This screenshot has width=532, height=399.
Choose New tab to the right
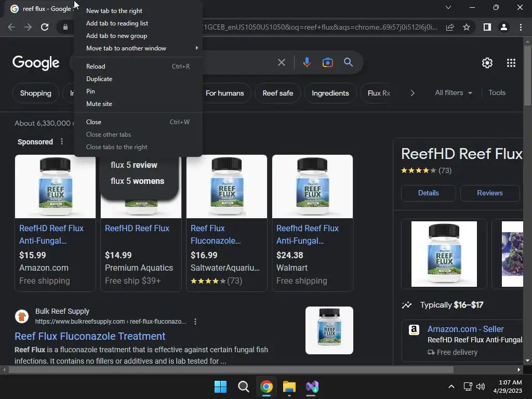tap(138, 11)
